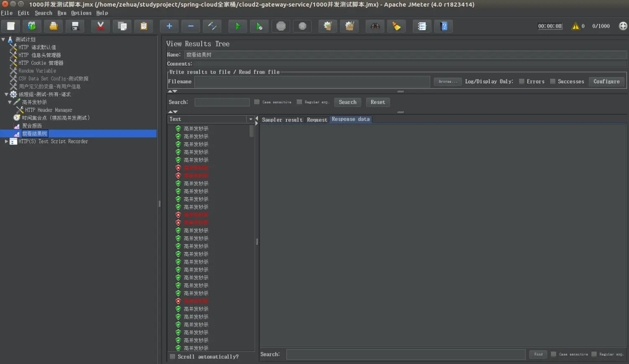Enable the Errors only checkbox

(522, 81)
